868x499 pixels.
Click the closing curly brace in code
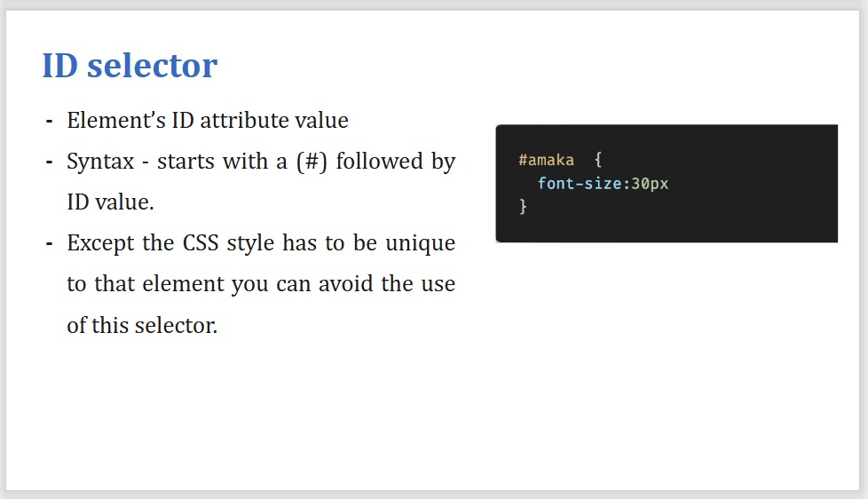[523, 207]
